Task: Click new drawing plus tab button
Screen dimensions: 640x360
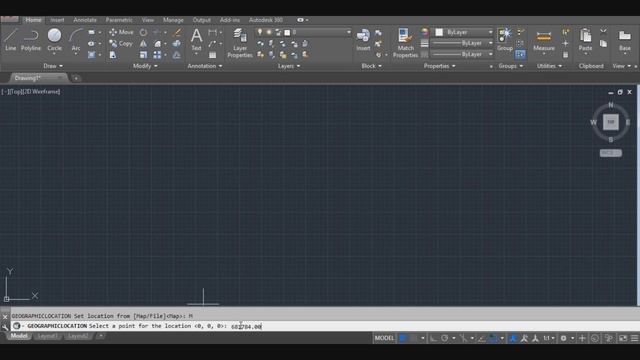Action: (x=76, y=78)
